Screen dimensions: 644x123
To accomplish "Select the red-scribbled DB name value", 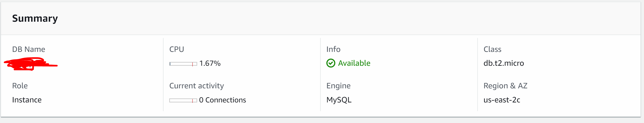I will (x=30, y=64).
